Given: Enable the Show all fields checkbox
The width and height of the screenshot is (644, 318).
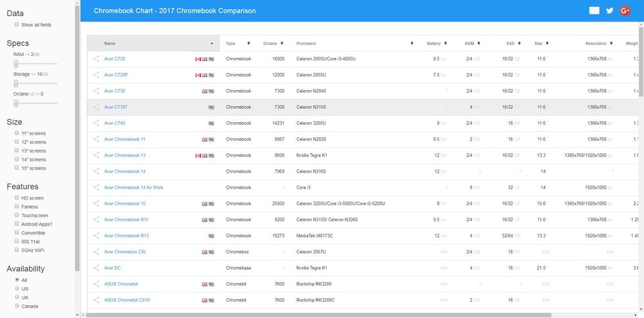Looking at the screenshot, I should tap(17, 24).
